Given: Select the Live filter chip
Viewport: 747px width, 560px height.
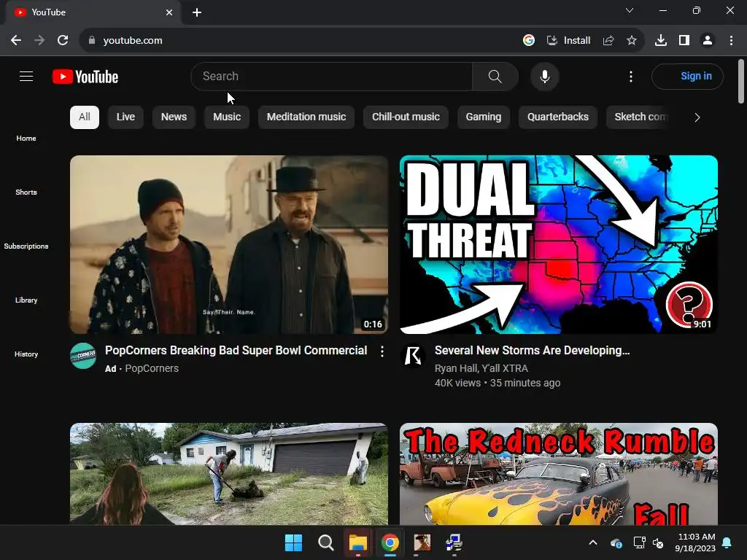Looking at the screenshot, I should coord(125,117).
